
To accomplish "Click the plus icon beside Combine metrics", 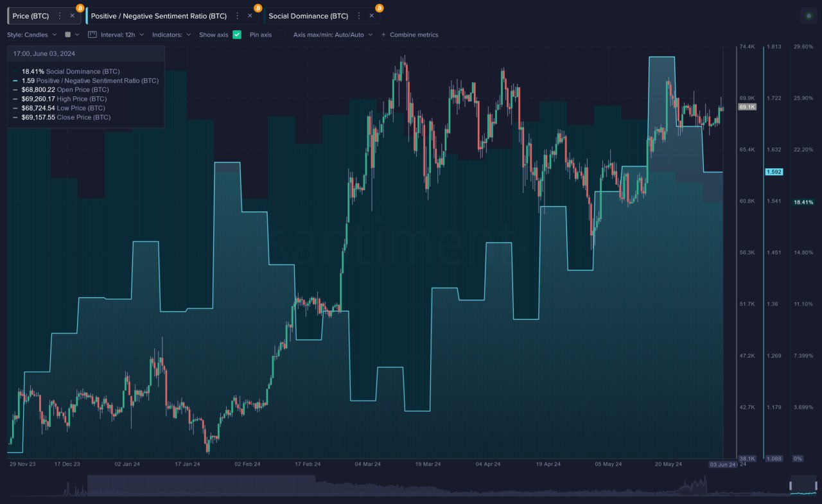I will [x=383, y=35].
